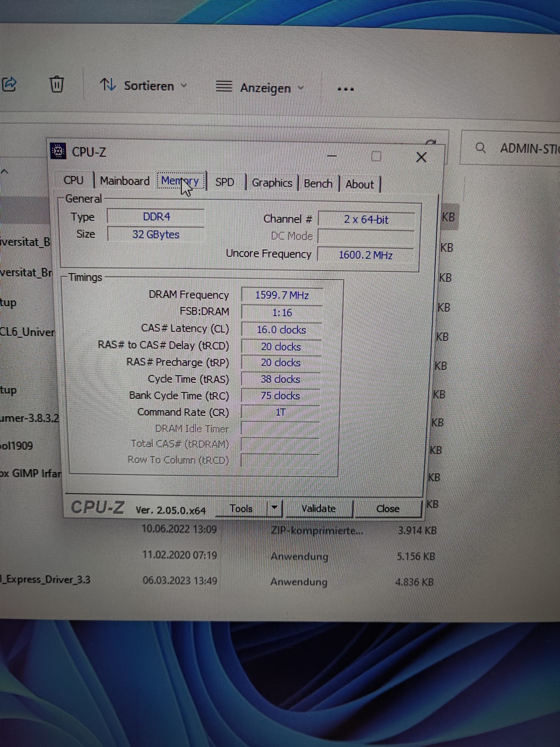Select the file dated 10.06.2022 13:09

[179, 529]
